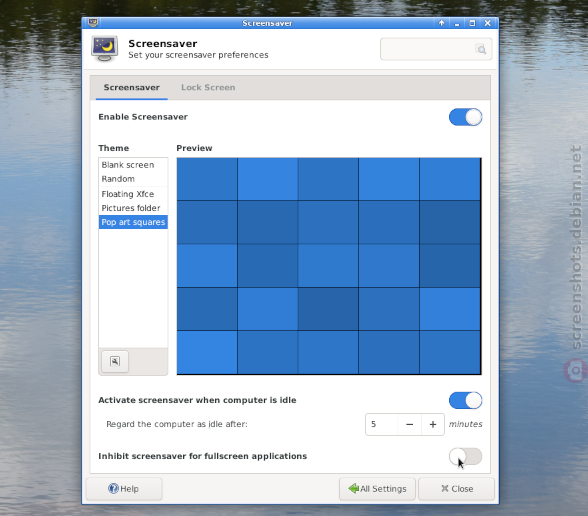
Task: Click the Pop art squares preview
Action: pos(329,266)
